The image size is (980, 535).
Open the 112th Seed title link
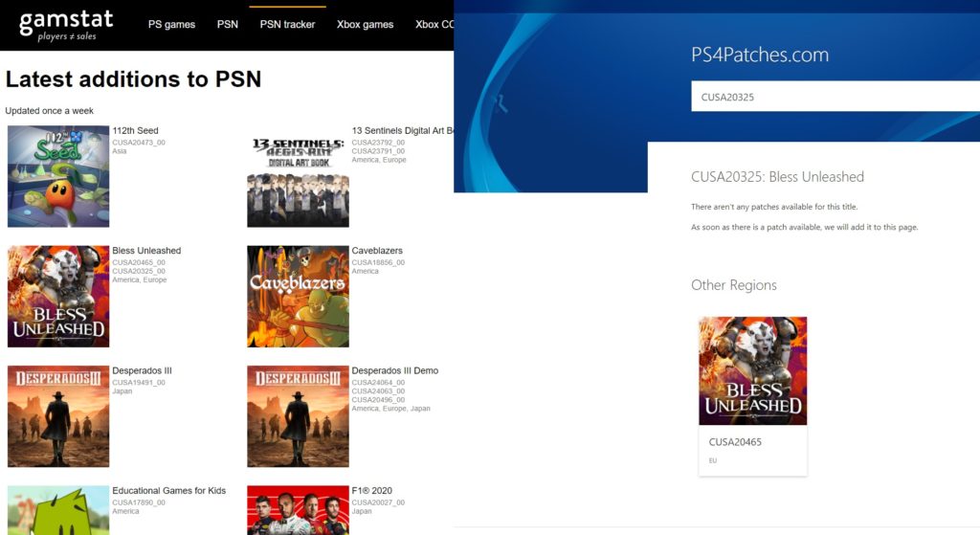point(135,130)
